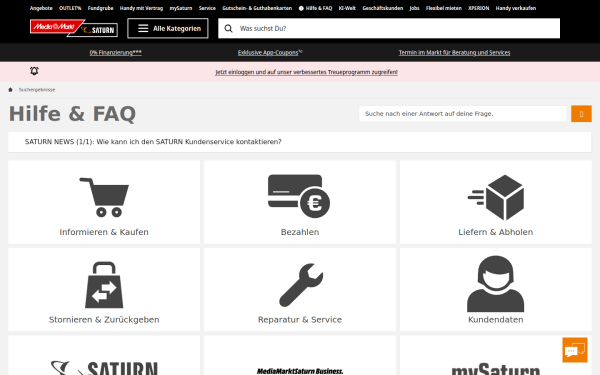Click the Informieren & Kaufen label
Screen dimensions: 600x375
point(104,232)
